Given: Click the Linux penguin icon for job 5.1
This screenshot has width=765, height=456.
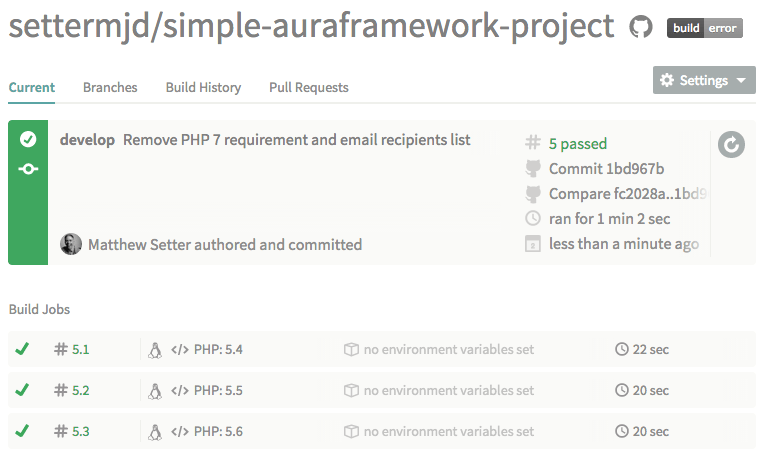Looking at the screenshot, I should tap(155, 350).
